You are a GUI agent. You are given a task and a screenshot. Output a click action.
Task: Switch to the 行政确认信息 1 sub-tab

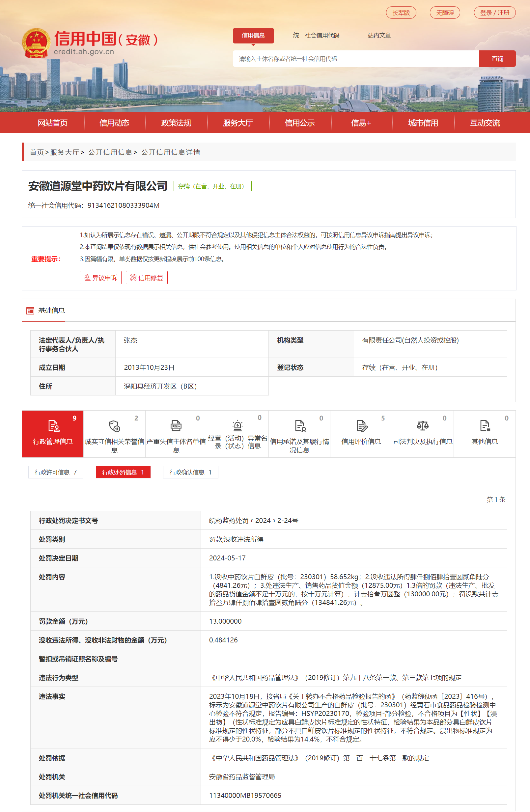click(x=190, y=472)
